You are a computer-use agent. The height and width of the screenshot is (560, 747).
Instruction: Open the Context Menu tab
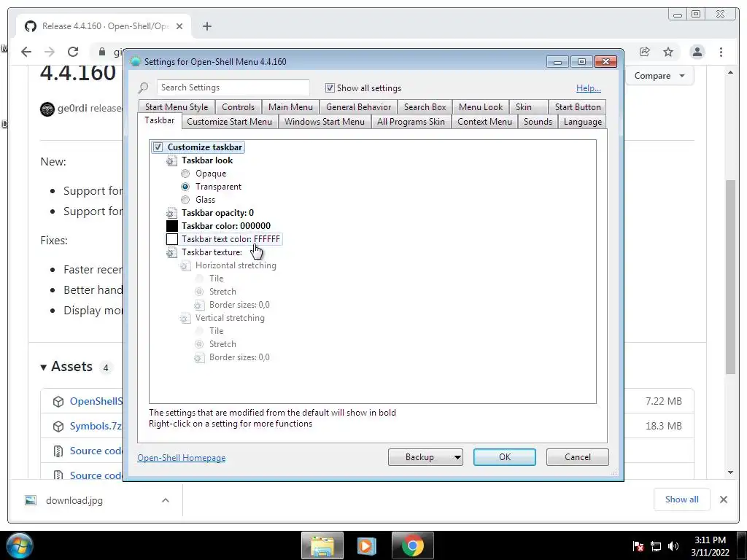(x=484, y=122)
